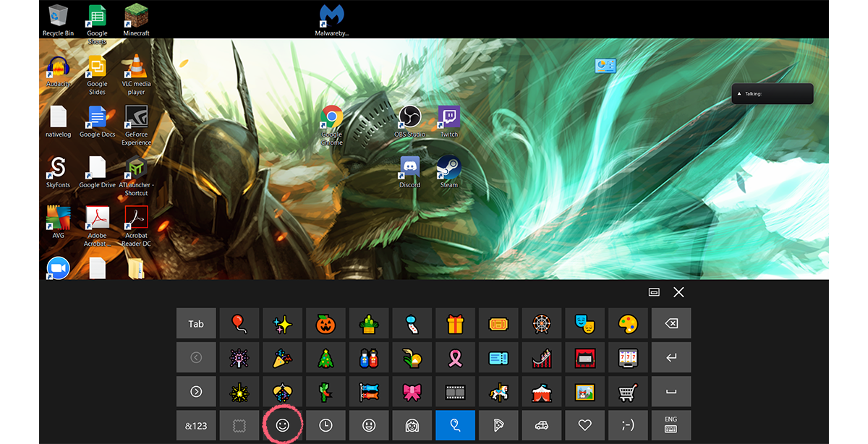
Task: Select the VLC media player shortcut
Action: [136, 74]
